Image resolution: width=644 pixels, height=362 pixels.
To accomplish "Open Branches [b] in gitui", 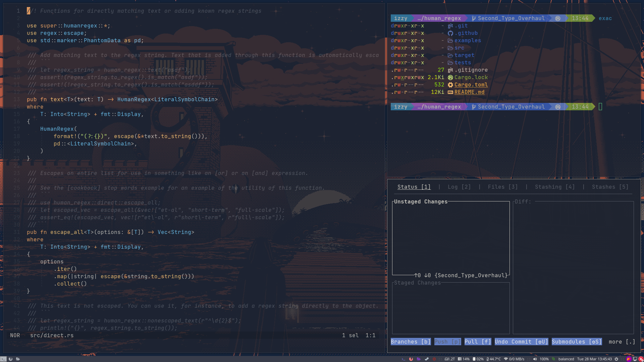I will pos(410,342).
